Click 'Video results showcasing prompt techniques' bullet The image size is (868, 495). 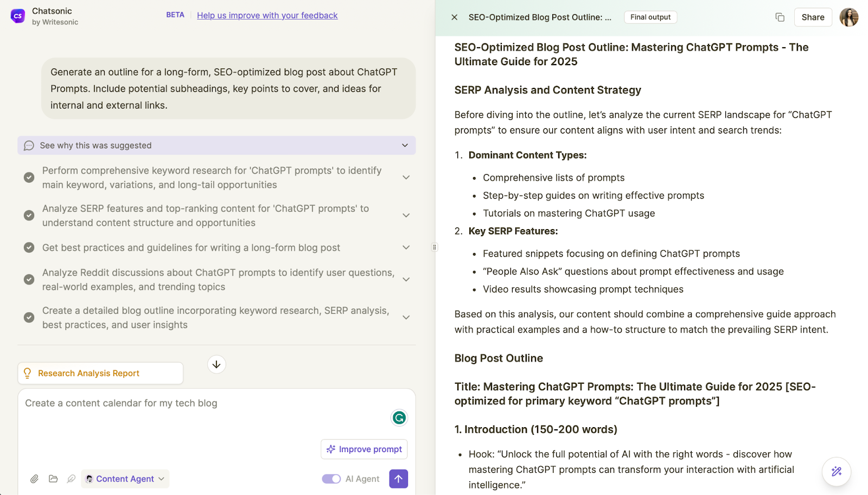click(x=583, y=289)
